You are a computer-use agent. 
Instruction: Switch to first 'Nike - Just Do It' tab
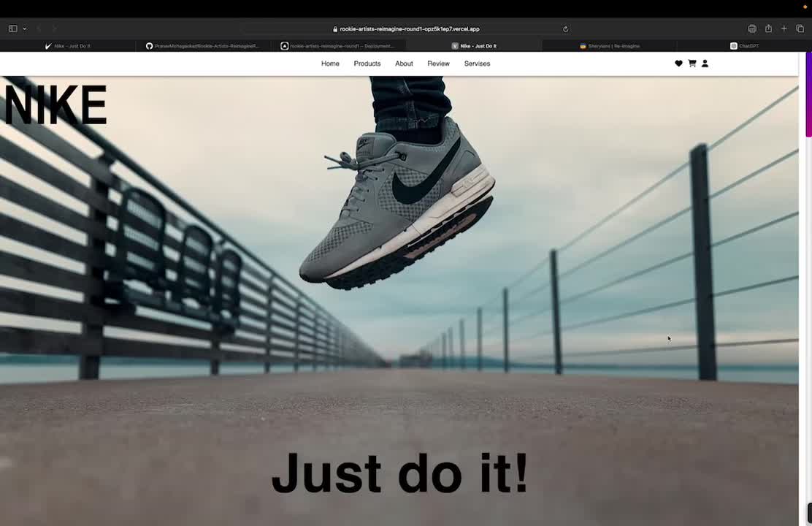(67, 46)
